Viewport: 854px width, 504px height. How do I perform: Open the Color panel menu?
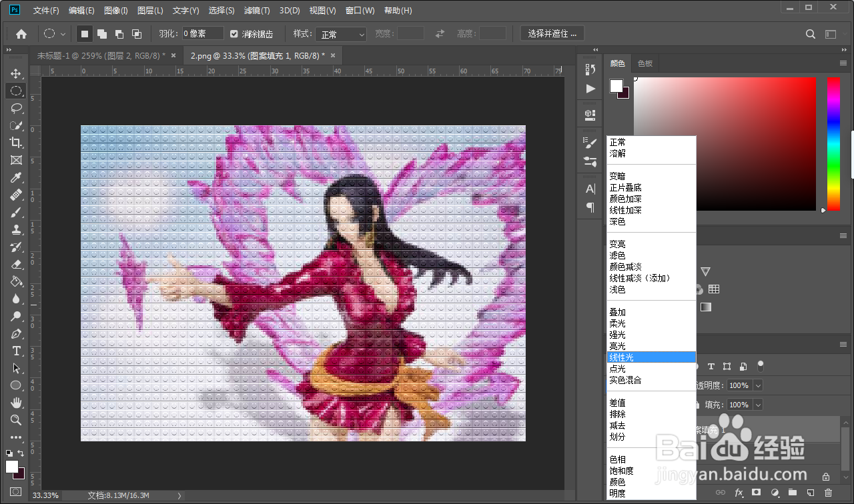pos(843,63)
